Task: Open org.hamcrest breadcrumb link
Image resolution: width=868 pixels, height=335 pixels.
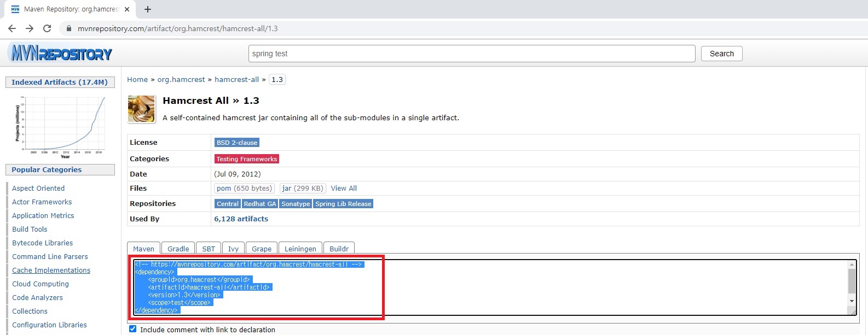Action: pyautogui.click(x=181, y=79)
